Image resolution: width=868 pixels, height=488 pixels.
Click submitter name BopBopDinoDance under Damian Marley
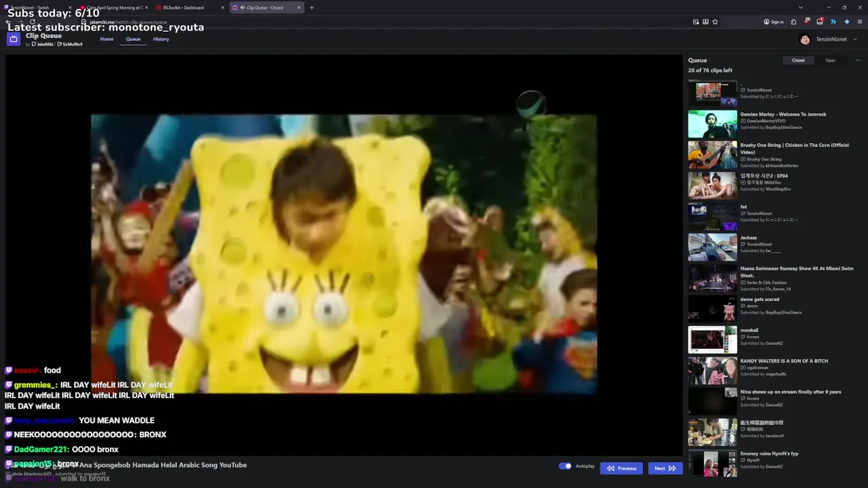[x=783, y=127]
